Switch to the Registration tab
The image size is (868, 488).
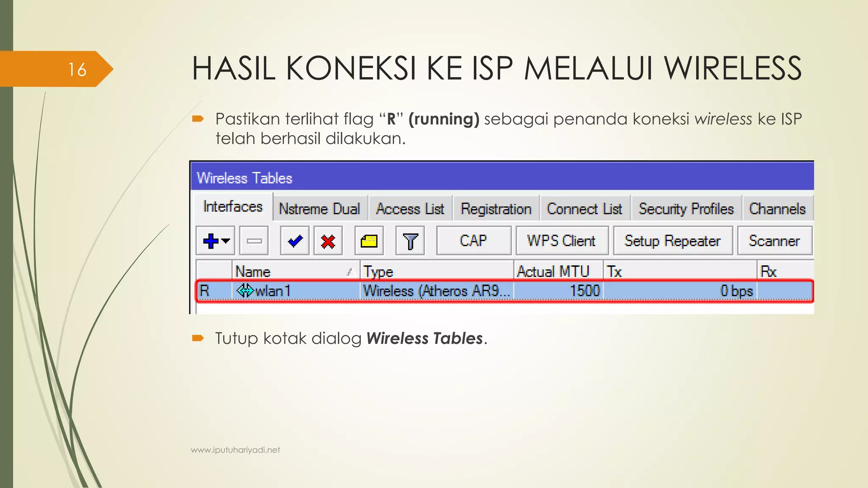coord(496,209)
